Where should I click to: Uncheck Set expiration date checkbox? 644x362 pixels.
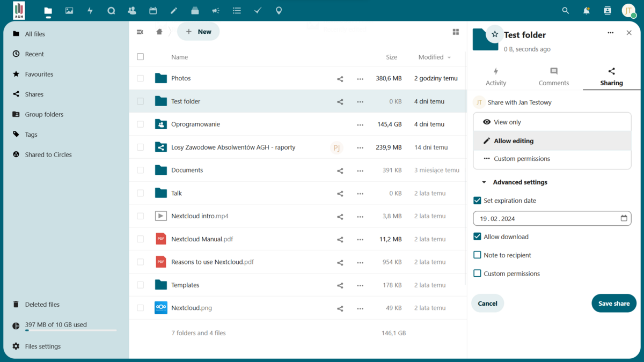pyautogui.click(x=477, y=201)
